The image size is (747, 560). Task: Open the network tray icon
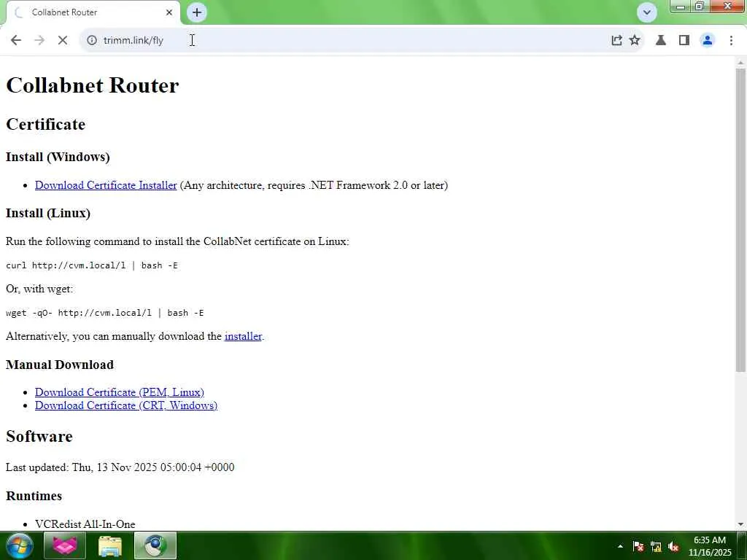tap(656, 547)
